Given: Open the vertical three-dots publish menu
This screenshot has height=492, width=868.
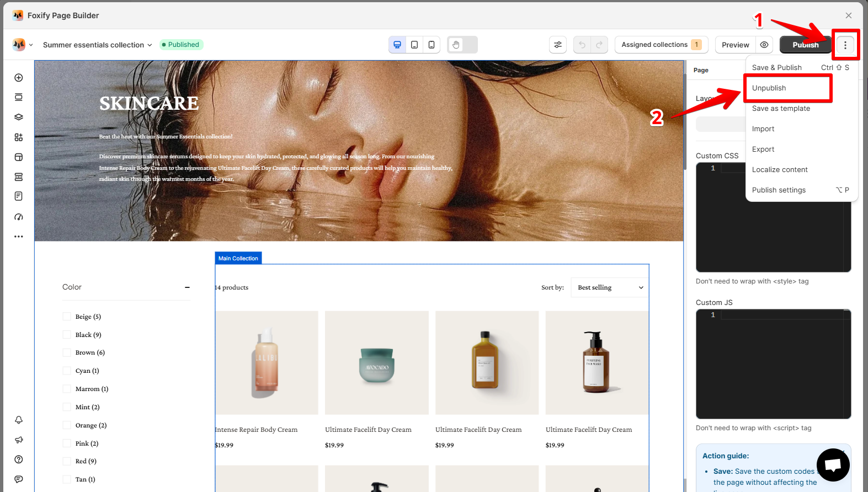Looking at the screenshot, I should (x=845, y=45).
